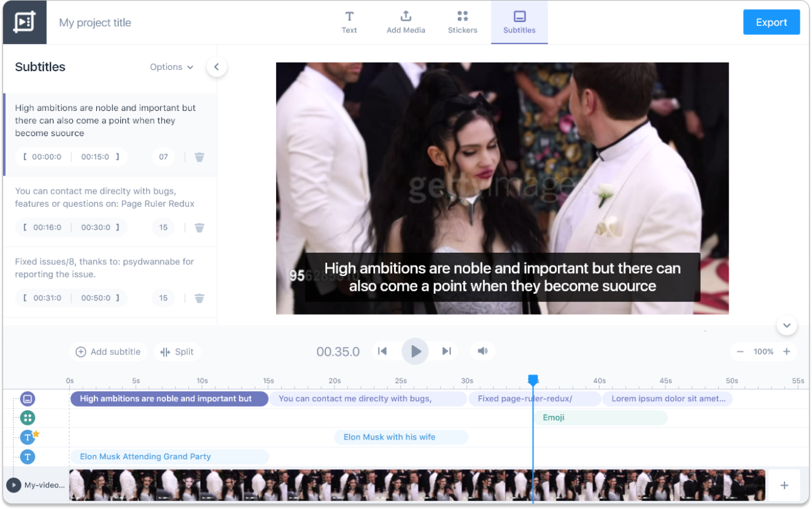Skip to next marker
Screen dimensions: 812x509
pyautogui.click(x=447, y=351)
